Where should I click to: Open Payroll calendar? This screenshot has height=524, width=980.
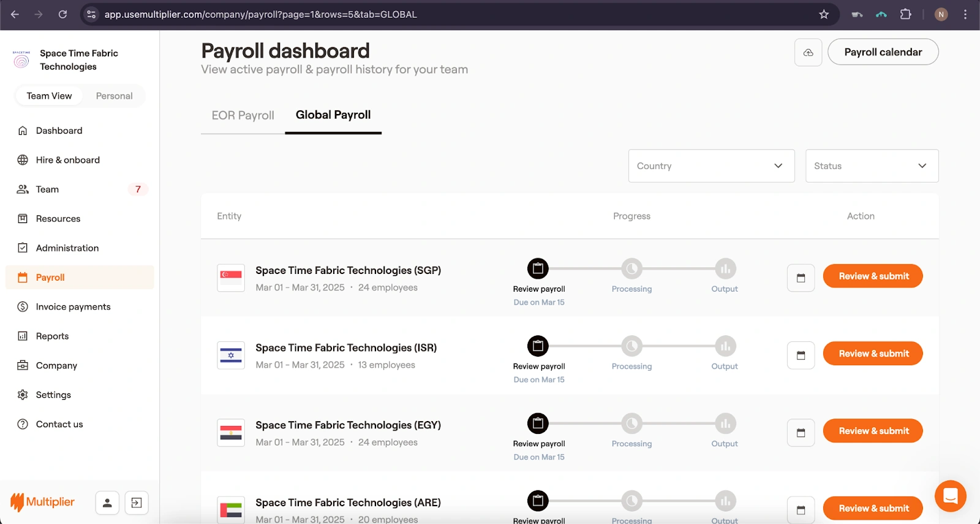click(x=883, y=52)
